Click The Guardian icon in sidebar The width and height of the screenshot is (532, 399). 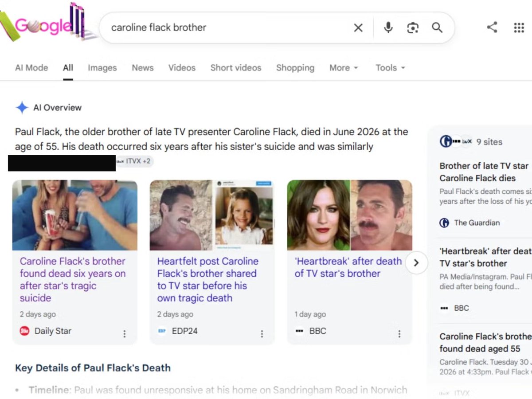click(x=444, y=223)
